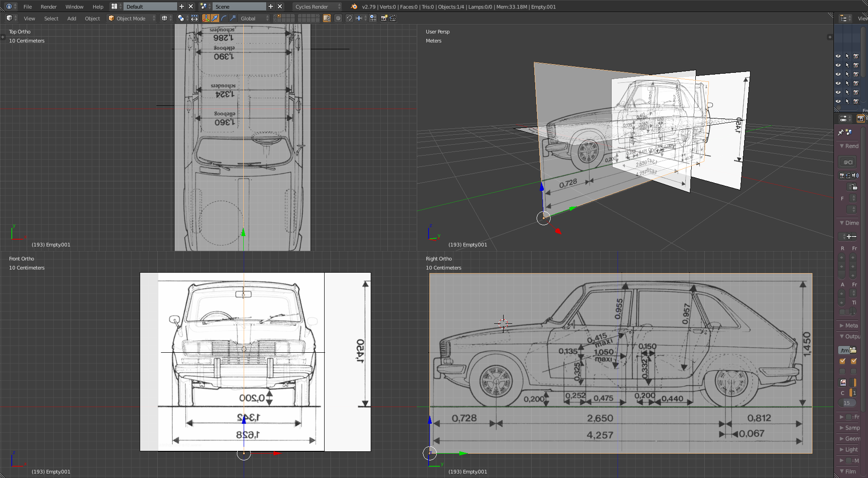
Task: Enable proportional editing in 3D header
Action: [x=338, y=18]
